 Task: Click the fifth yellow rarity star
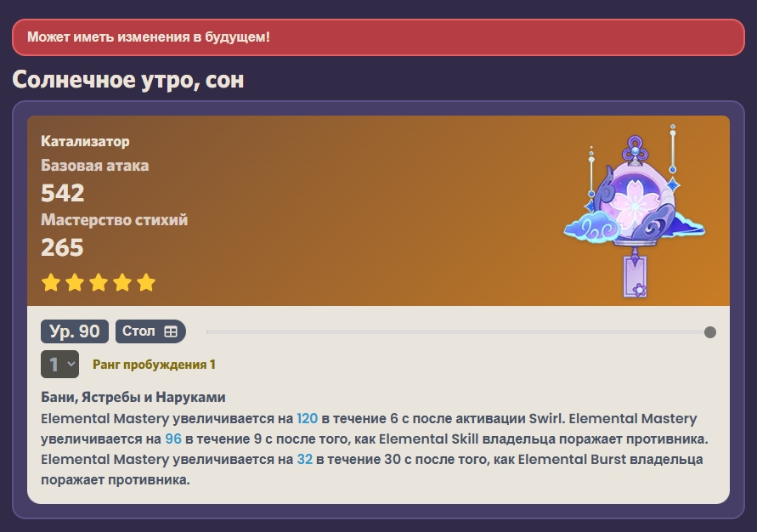click(146, 282)
